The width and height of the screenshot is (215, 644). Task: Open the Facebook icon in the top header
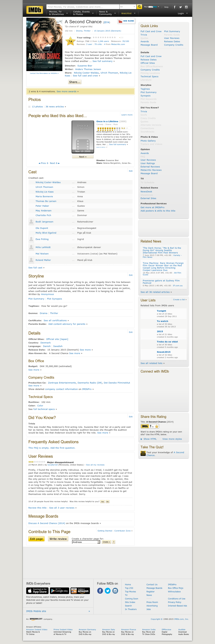click(x=175, y=7)
